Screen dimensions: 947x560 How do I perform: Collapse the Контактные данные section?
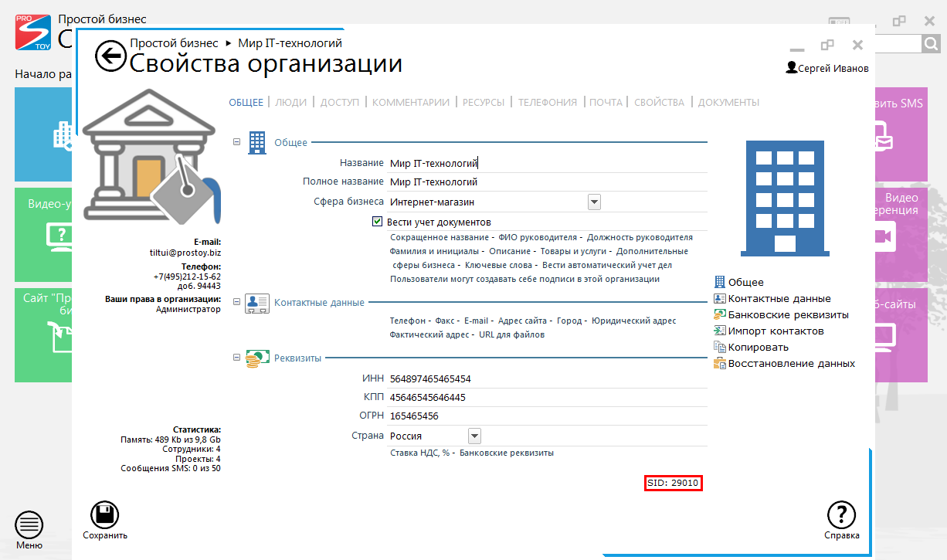(237, 303)
